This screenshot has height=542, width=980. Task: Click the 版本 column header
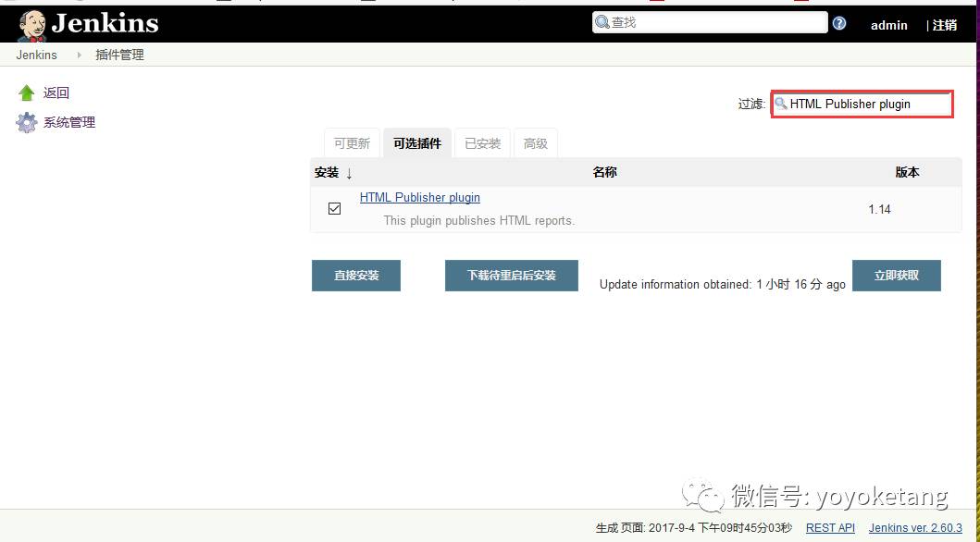(907, 172)
